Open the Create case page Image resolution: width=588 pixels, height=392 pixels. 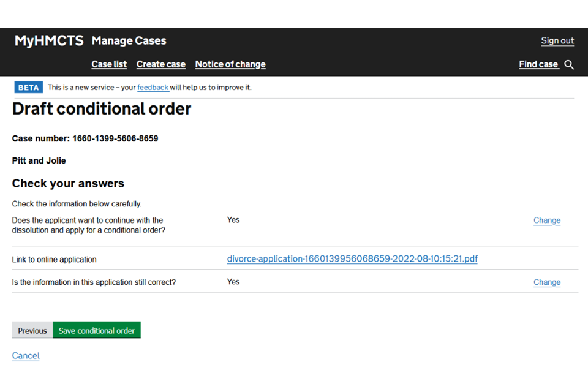click(x=161, y=64)
